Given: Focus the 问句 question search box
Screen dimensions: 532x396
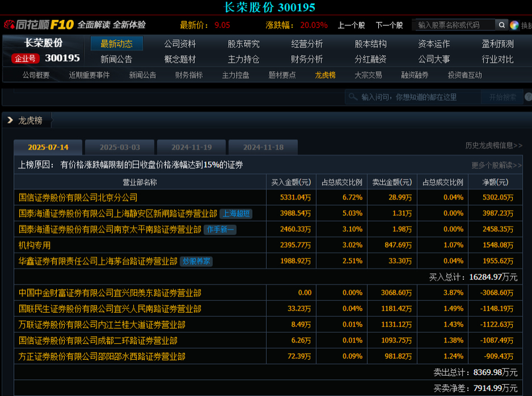Looking at the screenshot, I should pos(413,98).
